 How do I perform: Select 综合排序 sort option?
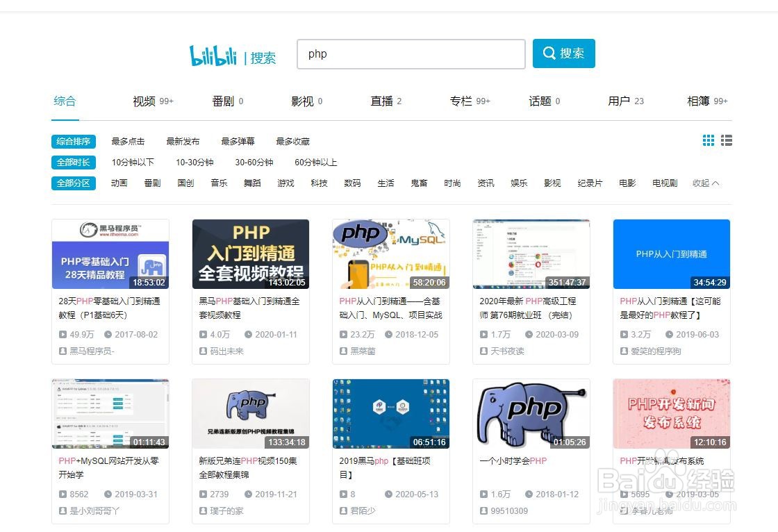click(x=74, y=142)
